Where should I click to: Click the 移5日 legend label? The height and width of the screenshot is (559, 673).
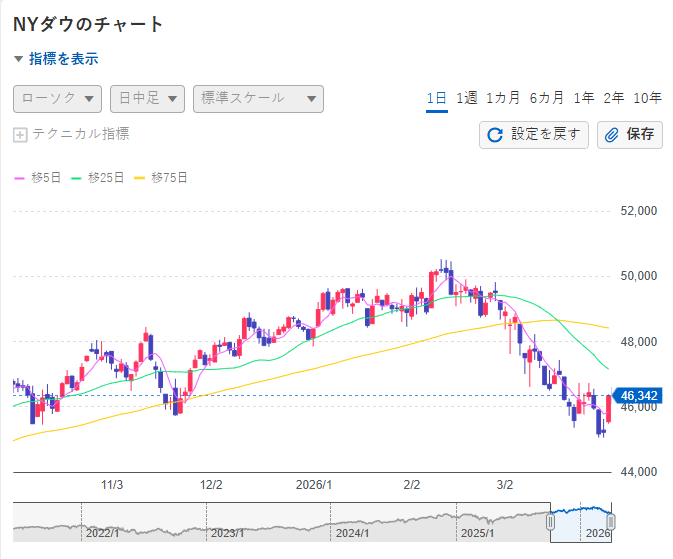(x=46, y=178)
